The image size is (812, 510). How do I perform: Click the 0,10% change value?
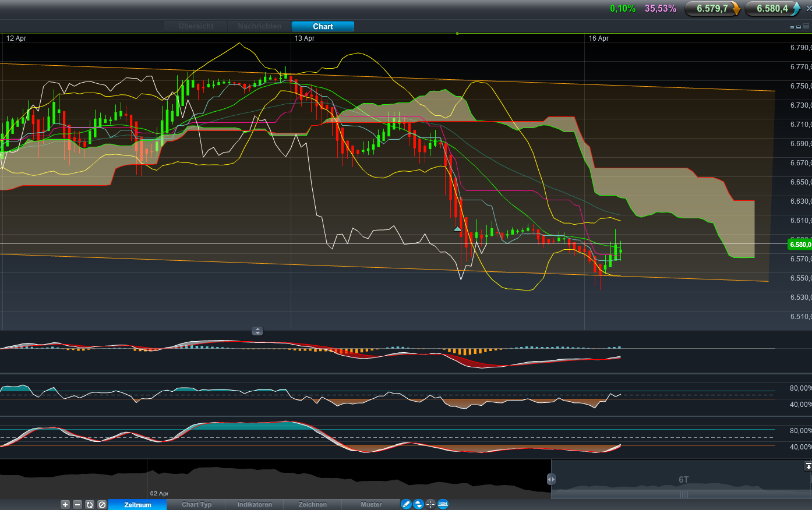click(x=623, y=9)
